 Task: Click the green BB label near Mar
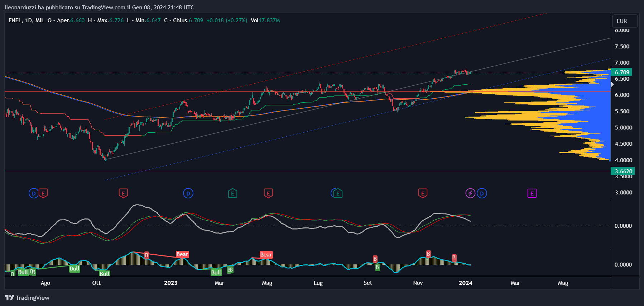click(230, 269)
